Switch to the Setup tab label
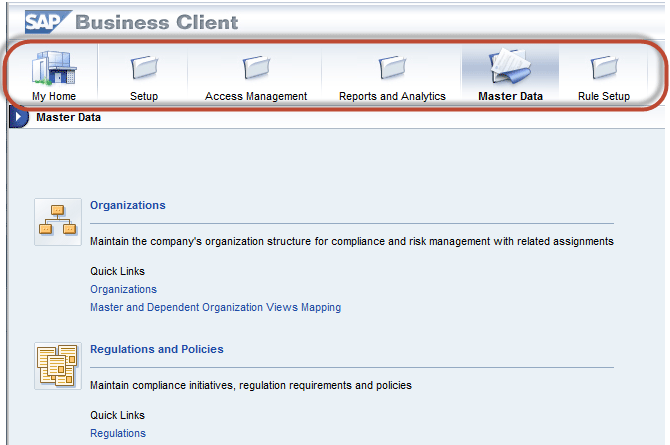The image size is (670, 445). click(144, 96)
